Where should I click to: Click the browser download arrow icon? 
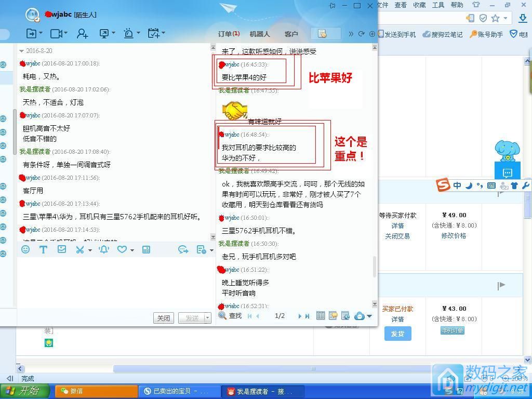[x=523, y=18]
